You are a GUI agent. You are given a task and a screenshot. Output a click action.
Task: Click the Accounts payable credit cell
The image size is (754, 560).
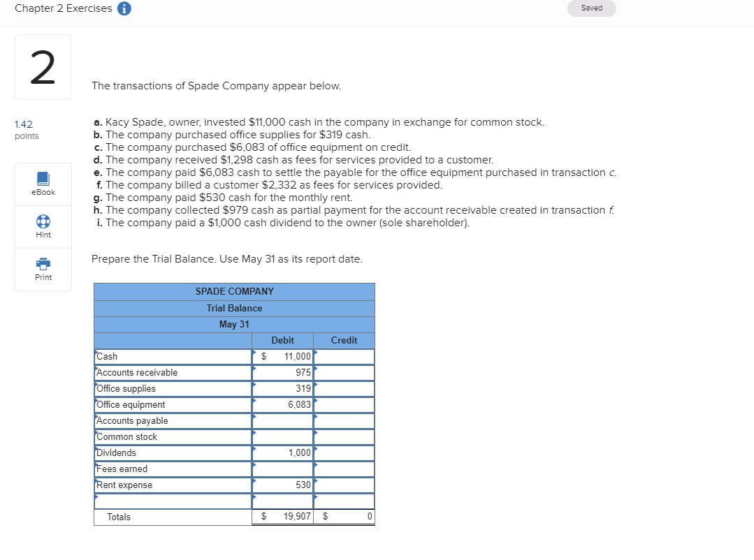pyautogui.click(x=344, y=420)
